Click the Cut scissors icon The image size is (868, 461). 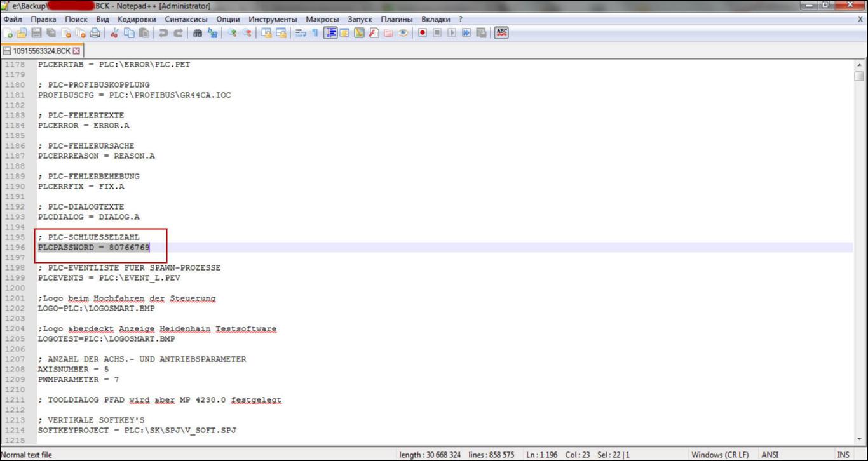[114, 33]
